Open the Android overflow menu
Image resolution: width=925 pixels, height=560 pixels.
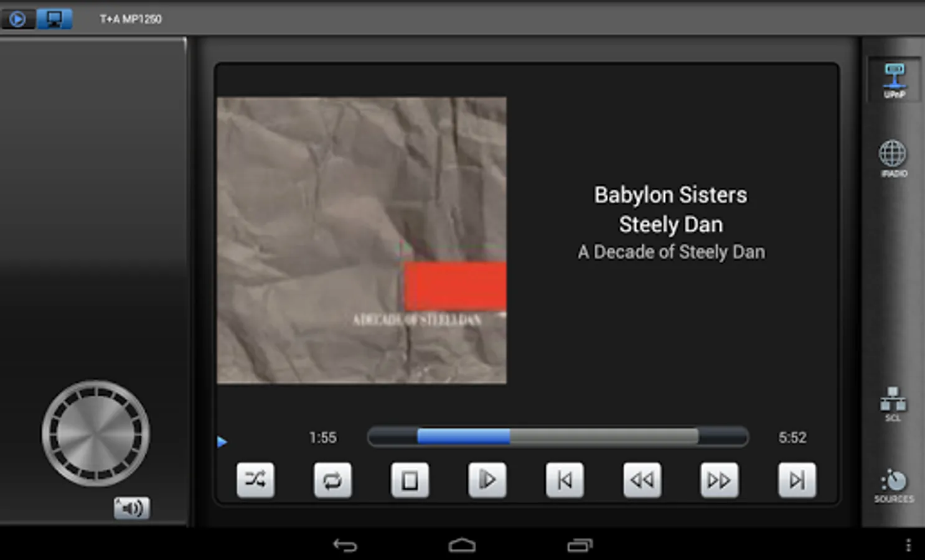pos(908,545)
